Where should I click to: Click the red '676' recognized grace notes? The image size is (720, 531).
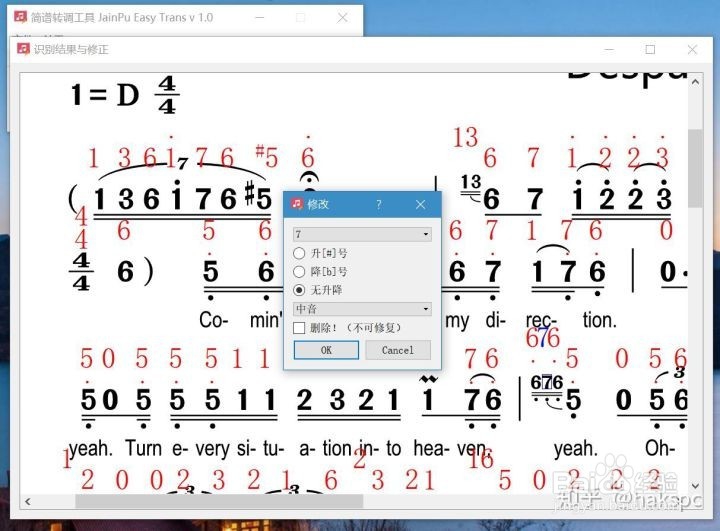(543, 339)
